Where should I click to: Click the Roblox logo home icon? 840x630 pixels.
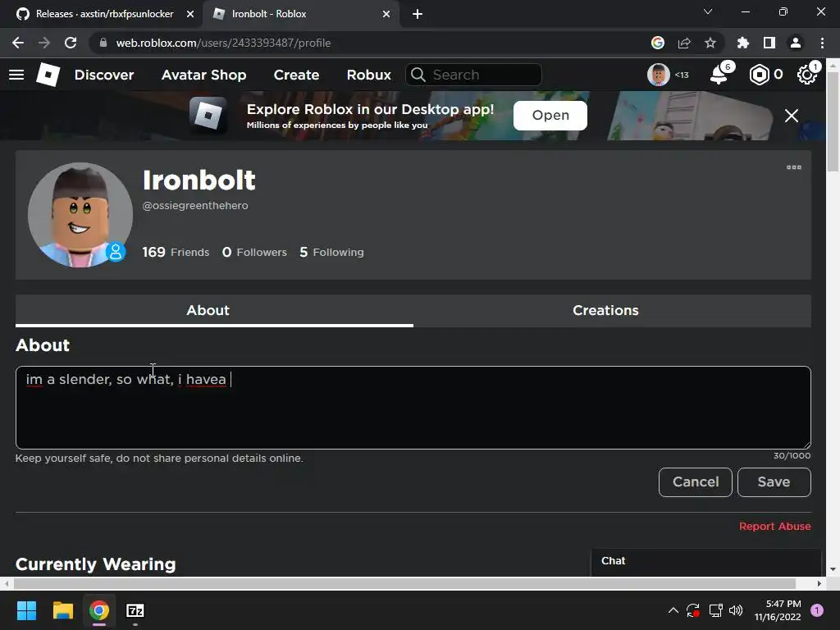tap(48, 75)
